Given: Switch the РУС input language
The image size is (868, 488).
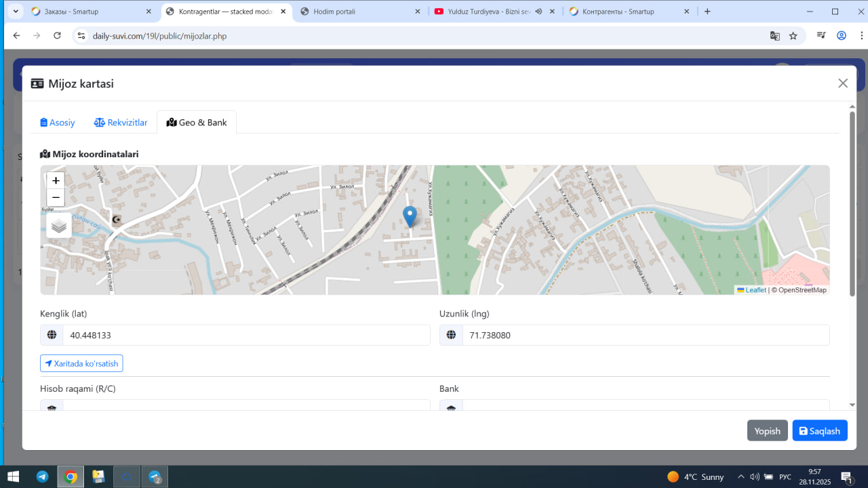Looking at the screenshot, I should pos(785,476).
